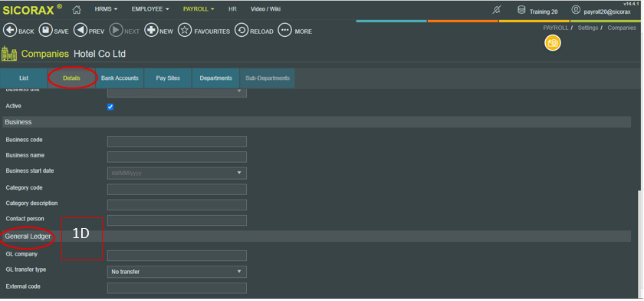The image size is (644, 301).
Task: Click the home icon in top navigation
Action: pyautogui.click(x=77, y=9)
